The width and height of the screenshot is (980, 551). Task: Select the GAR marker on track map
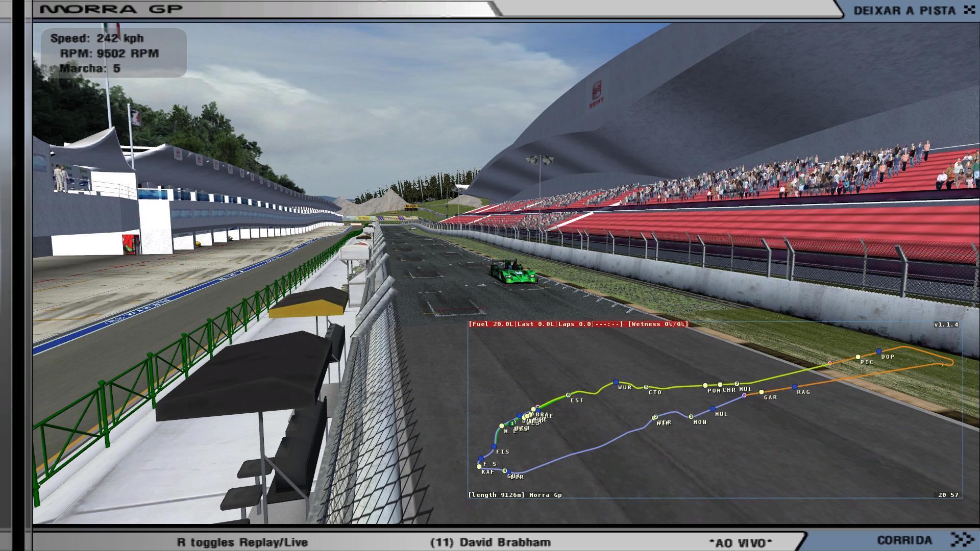click(x=762, y=392)
